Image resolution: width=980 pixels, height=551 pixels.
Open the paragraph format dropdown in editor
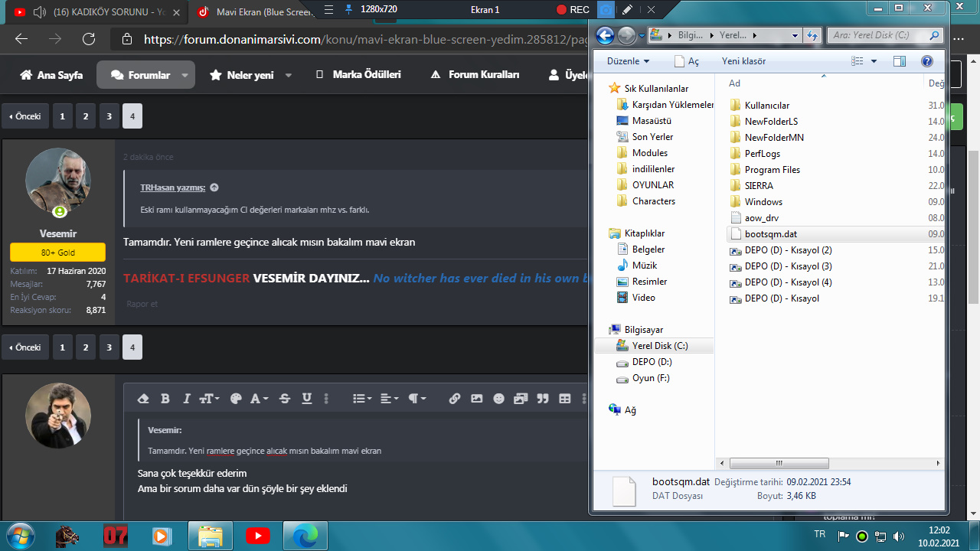416,399
